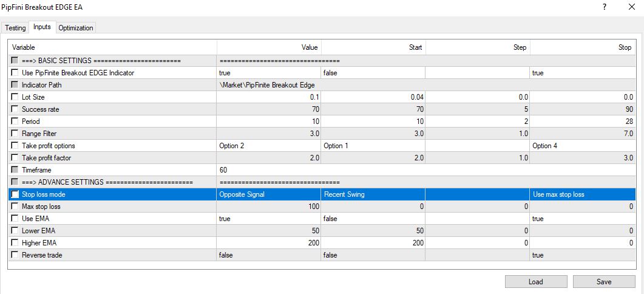
Task: Tick the Lower EMA checkbox
Action: pos(15,231)
